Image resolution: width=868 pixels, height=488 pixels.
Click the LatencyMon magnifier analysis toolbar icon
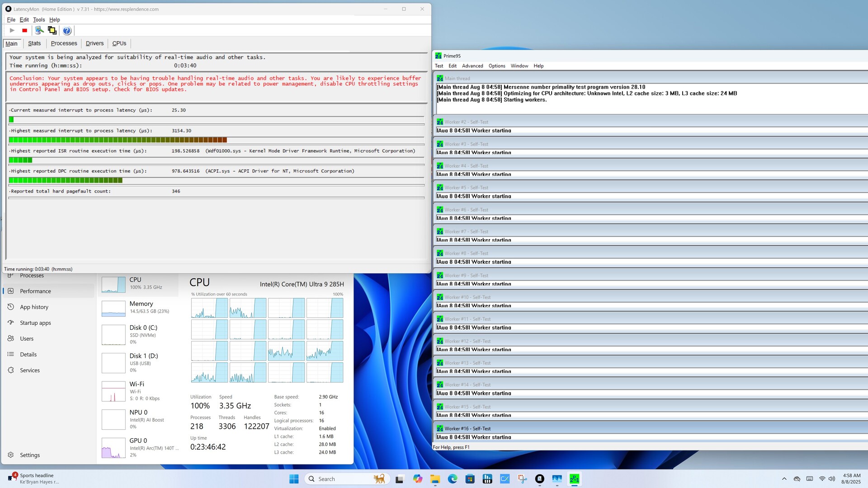(x=39, y=31)
